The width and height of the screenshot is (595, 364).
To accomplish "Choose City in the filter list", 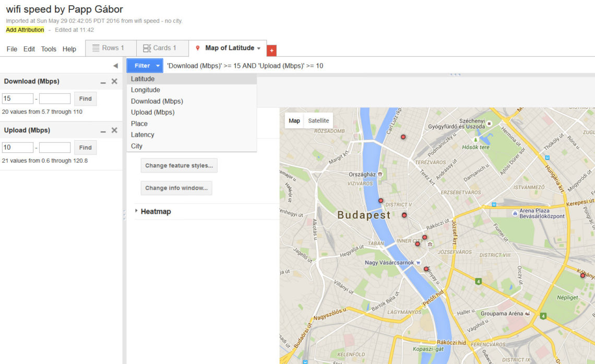I will pos(192,146).
